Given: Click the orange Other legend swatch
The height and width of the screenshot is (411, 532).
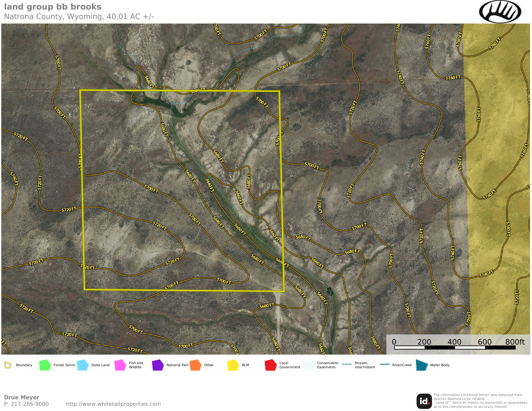Looking at the screenshot, I should click(195, 365).
